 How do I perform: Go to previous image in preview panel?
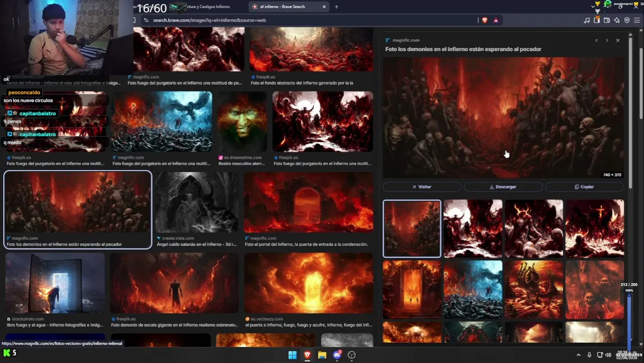point(596,40)
